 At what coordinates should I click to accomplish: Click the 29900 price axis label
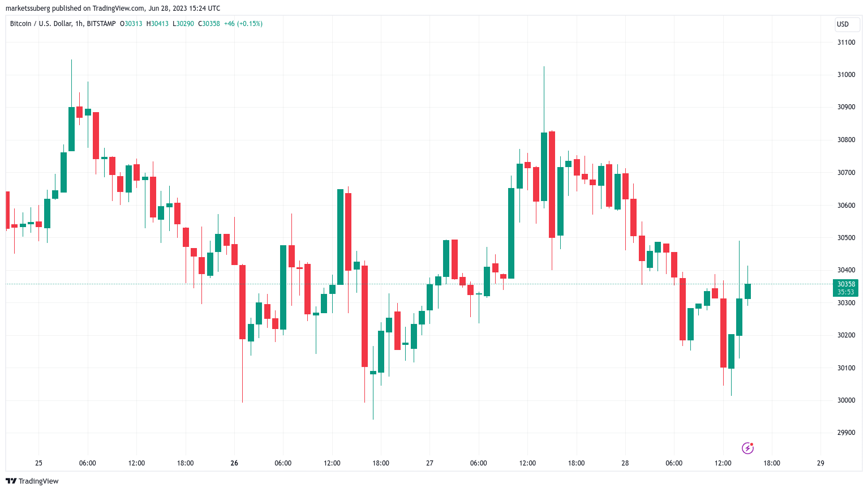846,433
